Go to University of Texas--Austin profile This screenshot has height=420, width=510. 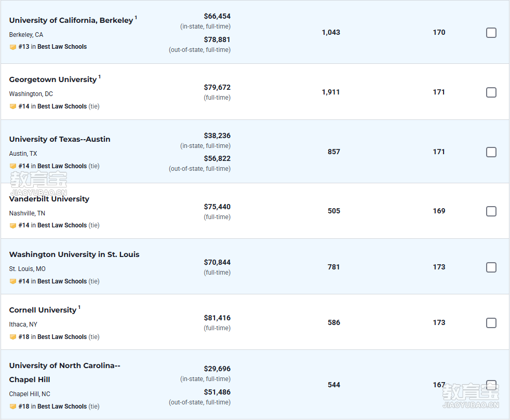[60, 139]
